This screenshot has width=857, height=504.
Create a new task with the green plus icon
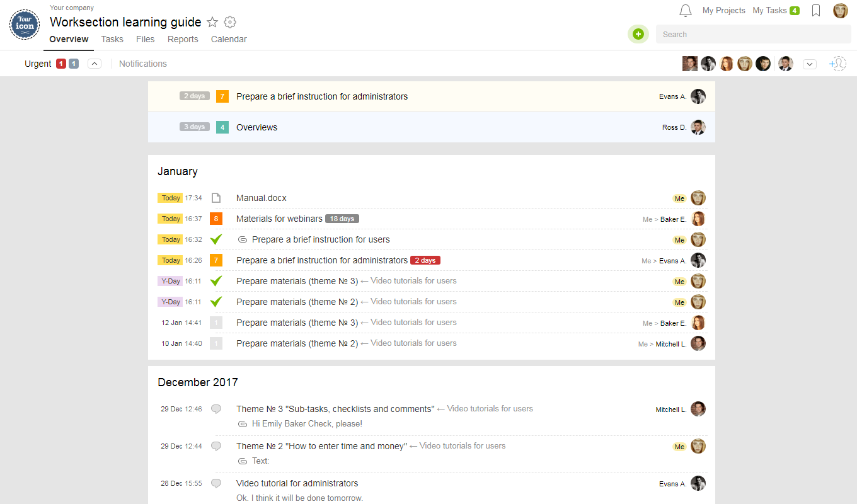click(x=638, y=34)
